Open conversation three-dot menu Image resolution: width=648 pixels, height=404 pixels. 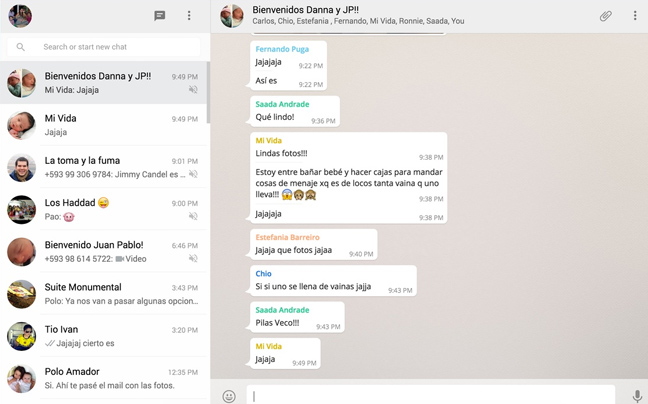[x=635, y=16]
